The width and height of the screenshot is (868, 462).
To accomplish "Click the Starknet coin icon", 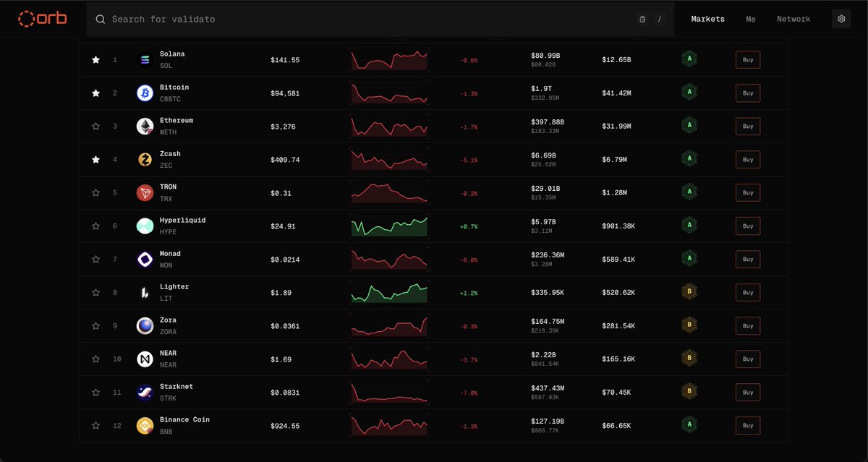I will coord(145,393).
